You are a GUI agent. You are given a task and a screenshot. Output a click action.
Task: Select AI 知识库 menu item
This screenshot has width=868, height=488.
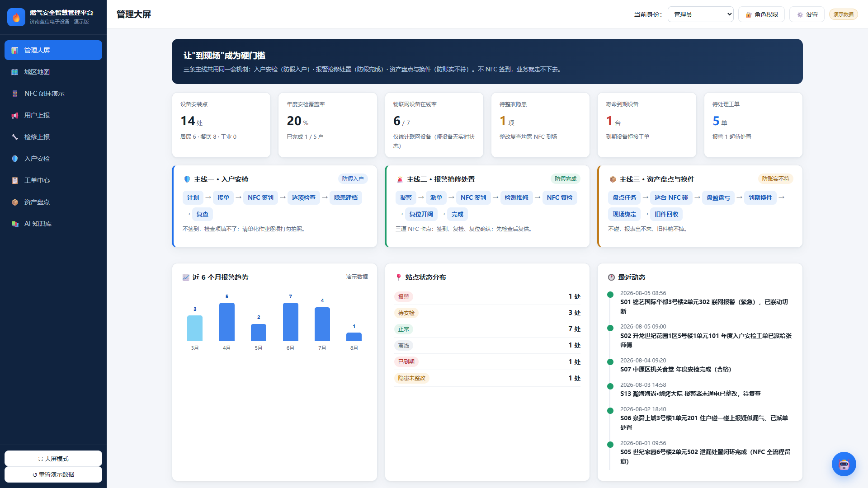click(53, 224)
